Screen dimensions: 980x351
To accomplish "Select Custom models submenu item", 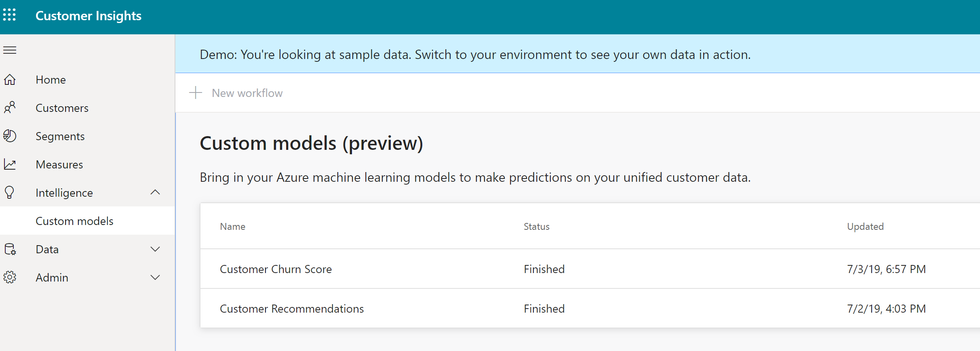I will click(75, 221).
